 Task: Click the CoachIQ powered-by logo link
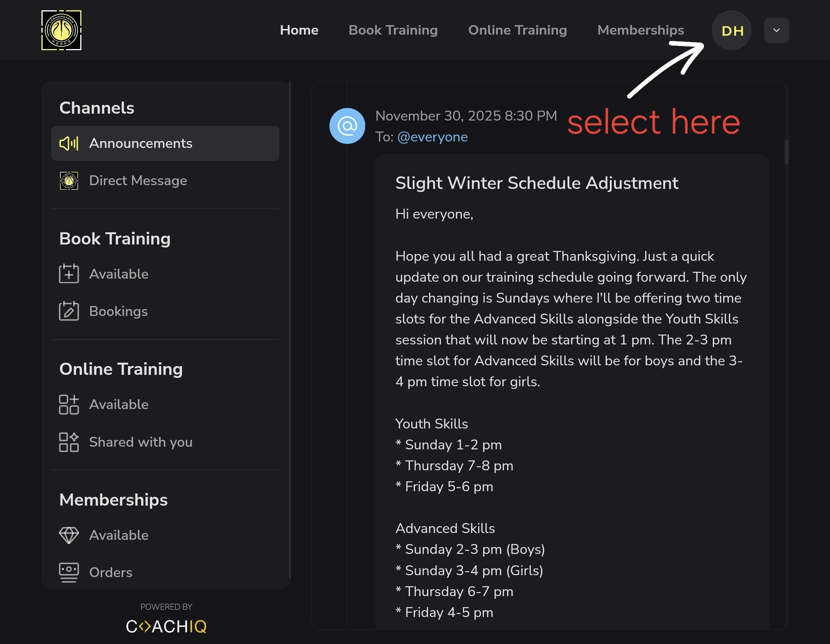(166, 626)
